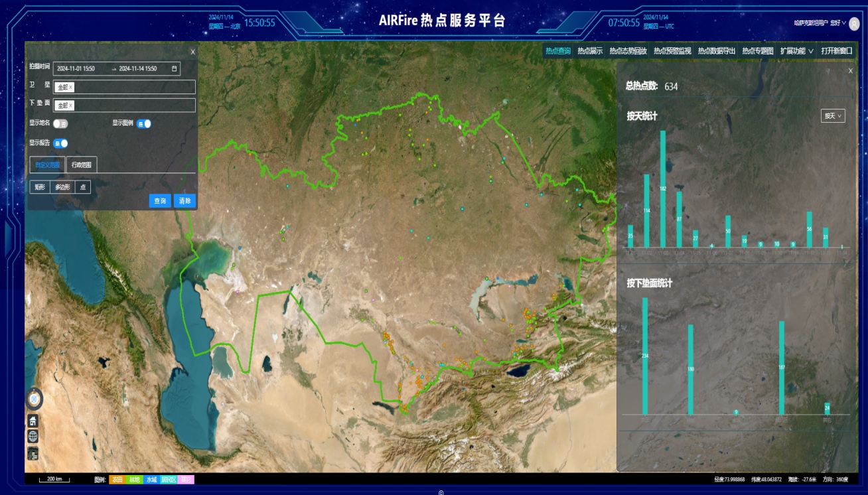This screenshot has width=868, height=495.
Task: Open the 热点态势回放 menu item
Action: pyautogui.click(x=628, y=51)
